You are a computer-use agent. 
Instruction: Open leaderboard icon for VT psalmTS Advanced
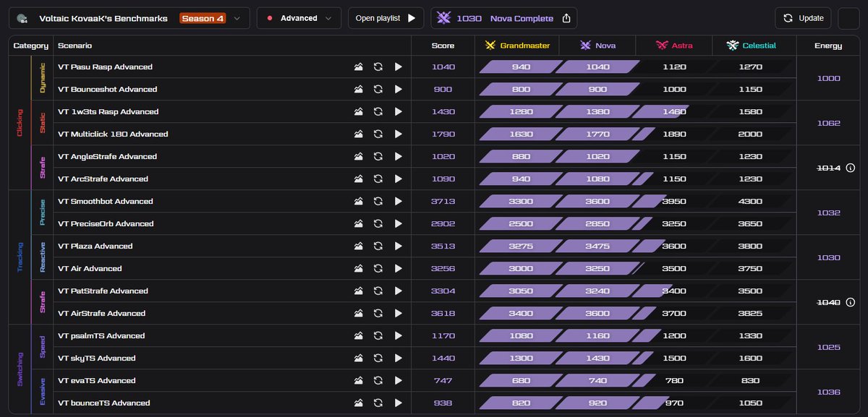coord(358,336)
